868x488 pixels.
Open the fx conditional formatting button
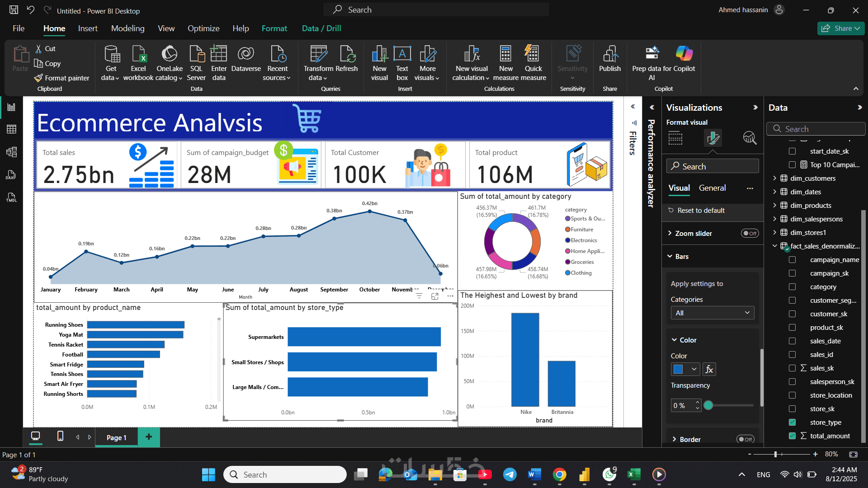click(709, 369)
